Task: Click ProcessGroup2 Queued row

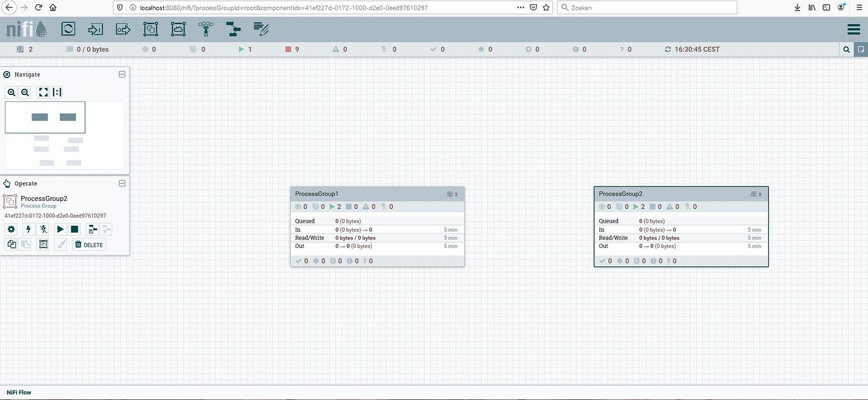Action: 681,221
